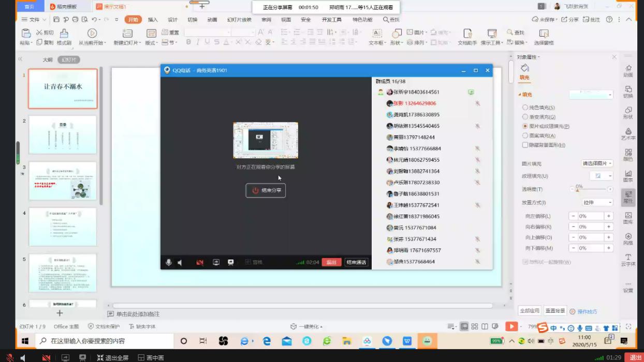Expand the 放置方式 拉伸 dropdown
This screenshot has height=362, width=644.
click(x=597, y=202)
